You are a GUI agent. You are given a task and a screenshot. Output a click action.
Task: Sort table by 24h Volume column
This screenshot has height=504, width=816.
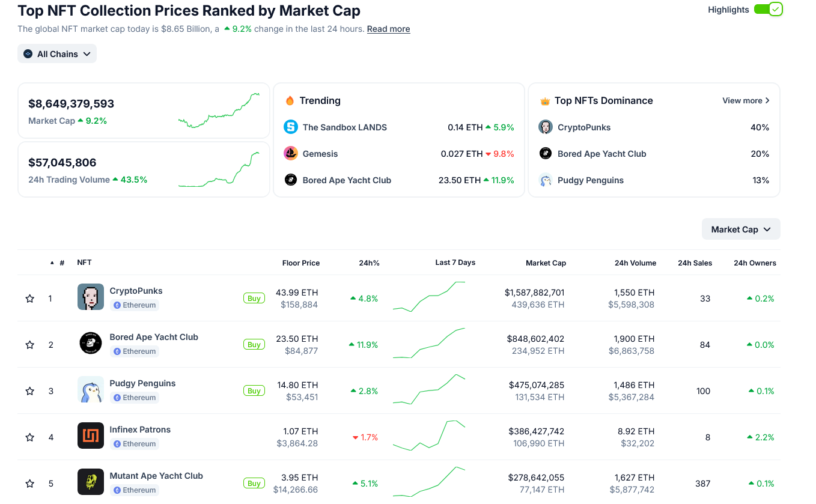(635, 263)
